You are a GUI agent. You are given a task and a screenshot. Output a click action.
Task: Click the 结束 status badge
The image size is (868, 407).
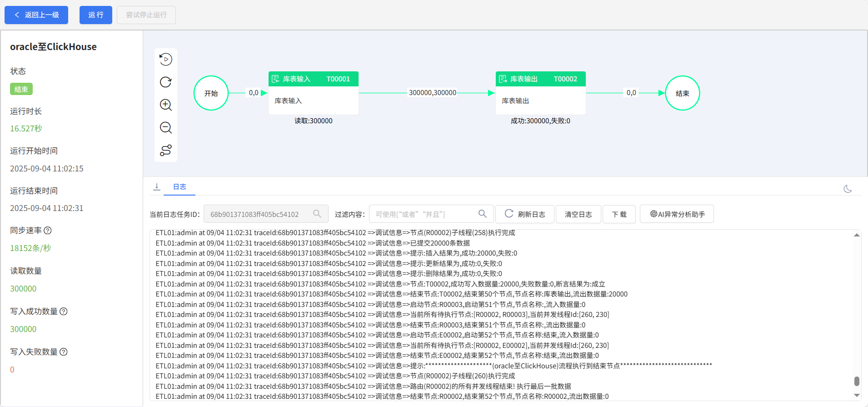tap(21, 89)
